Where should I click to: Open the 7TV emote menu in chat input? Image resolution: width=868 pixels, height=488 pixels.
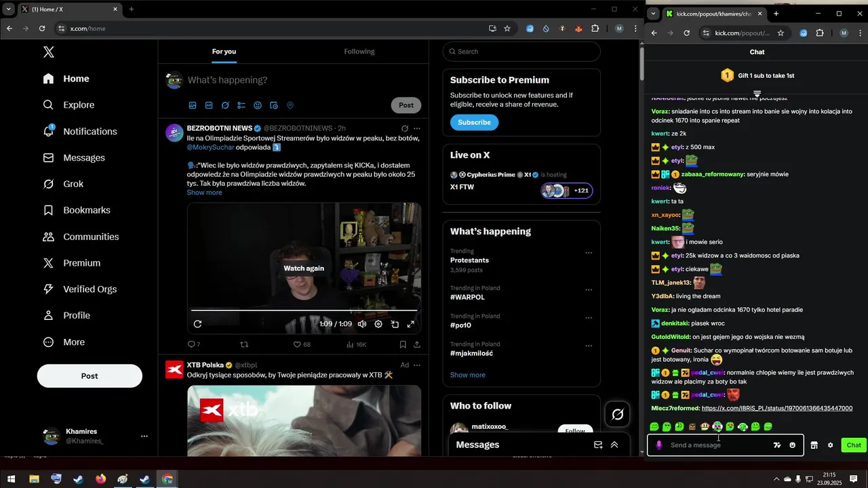(777, 445)
